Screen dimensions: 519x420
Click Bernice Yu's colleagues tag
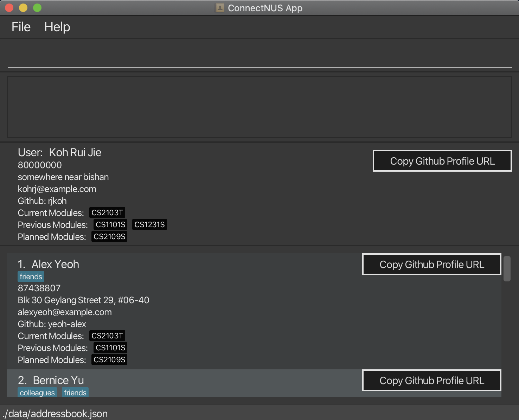pos(37,392)
